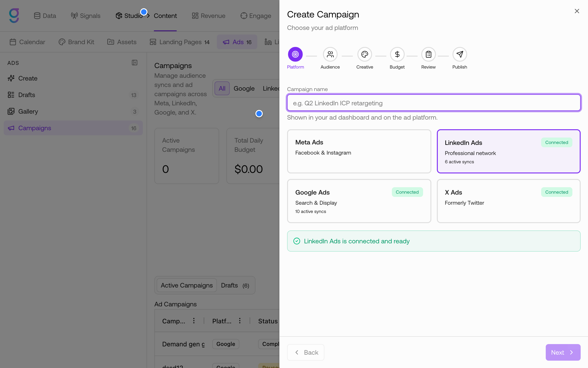Click the Data database icon
588x368 pixels.
pos(37,16)
